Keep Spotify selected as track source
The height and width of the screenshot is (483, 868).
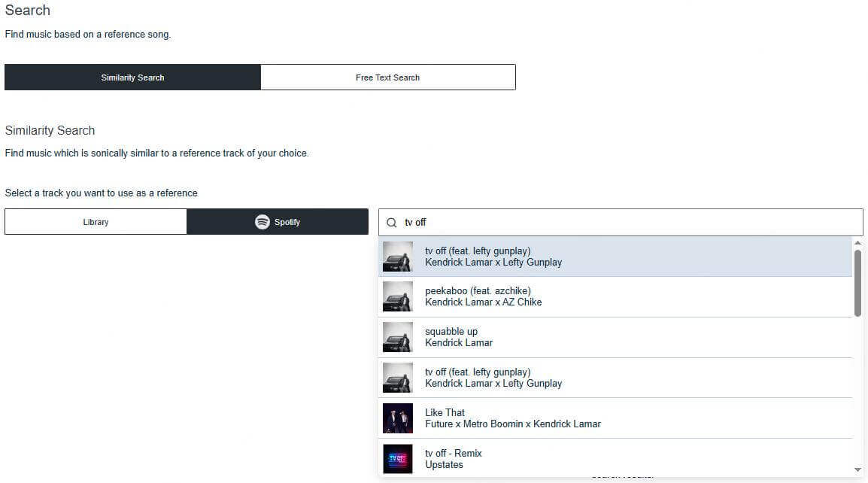point(277,222)
